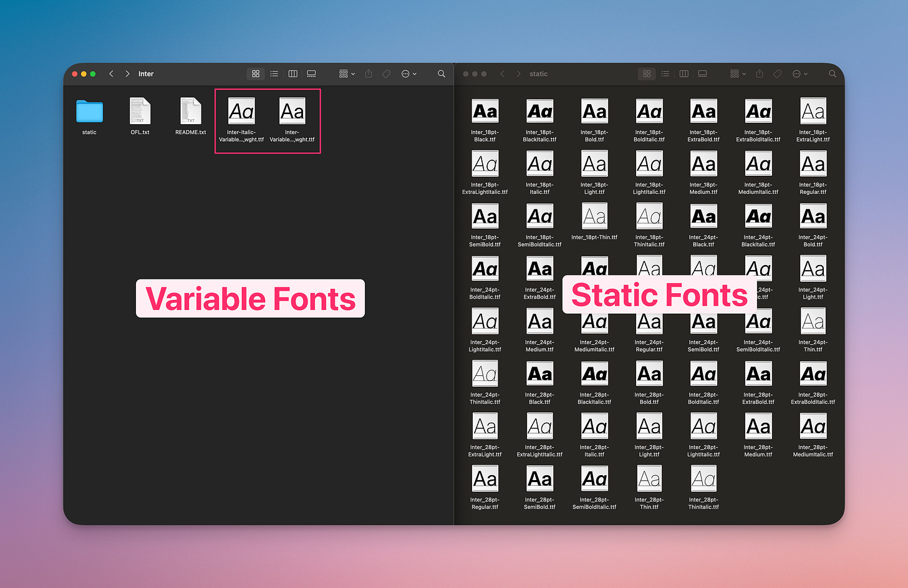The image size is (908, 588).
Task: Switch Inter window to list view
Action: [274, 74]
